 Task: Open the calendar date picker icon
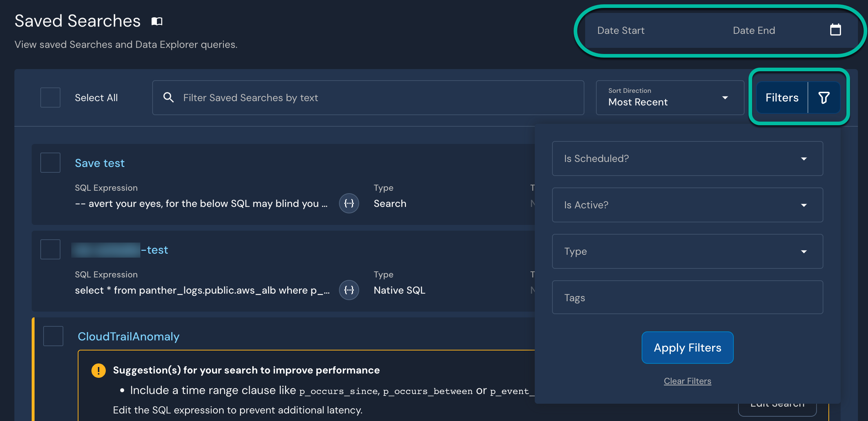click(x=836, y=30)
